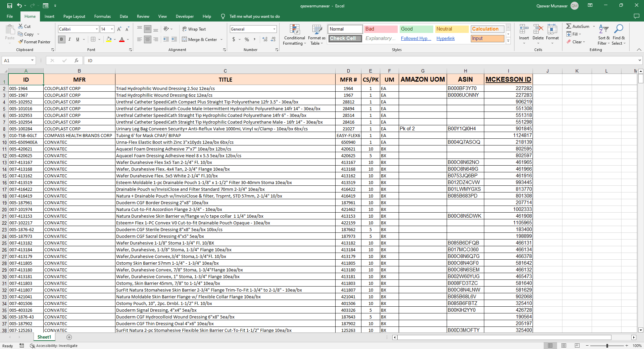Open the Comments icon at top right
644x349 pixels.
pos(636,16)
